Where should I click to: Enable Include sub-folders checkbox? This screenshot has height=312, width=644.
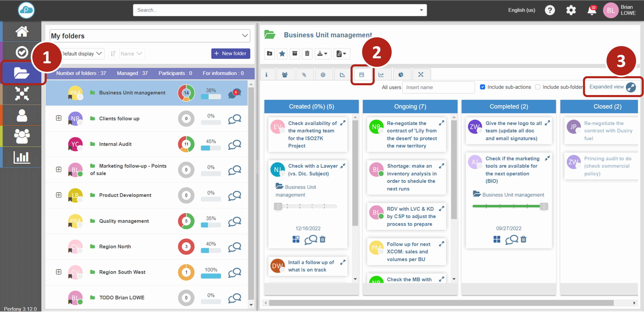click(538, 87)
